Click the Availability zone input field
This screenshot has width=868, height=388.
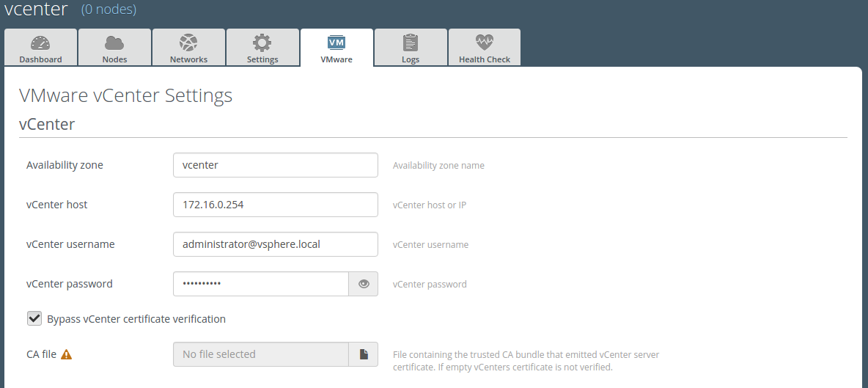coord(275,165)
